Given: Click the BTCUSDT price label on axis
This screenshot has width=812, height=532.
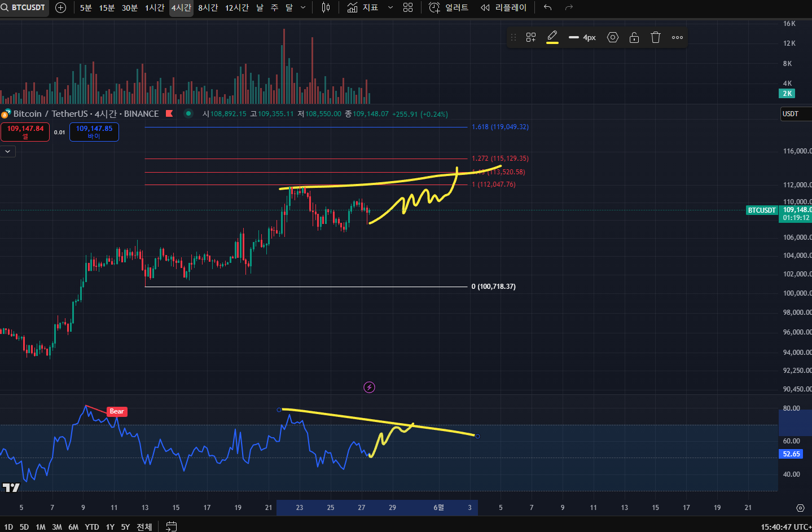Looking at the screenshot, I should (x=762, y=210).
